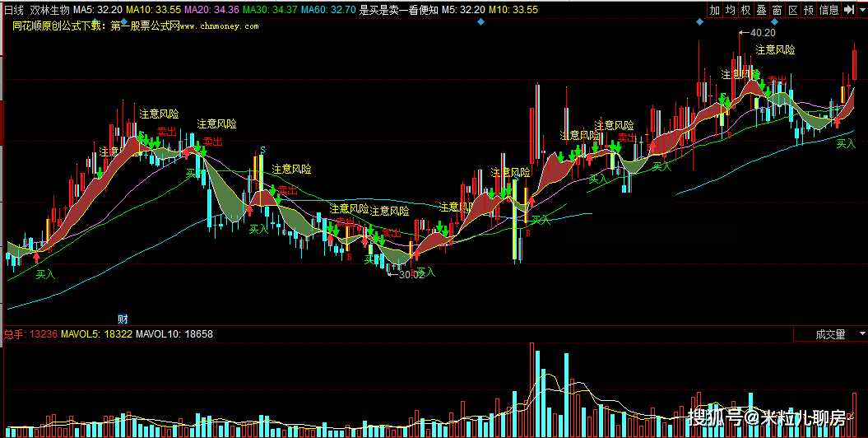Click the arrow-to-bar jump icon in toolbar
The image size is (868, 438).
tap(849, 9)
